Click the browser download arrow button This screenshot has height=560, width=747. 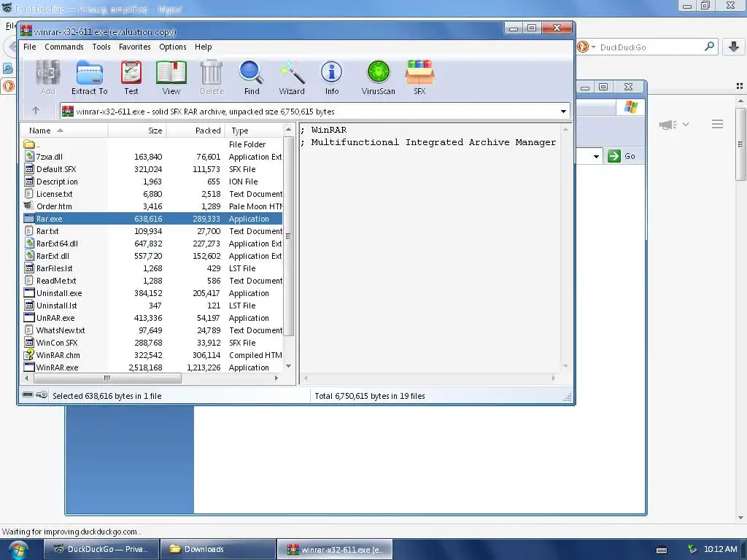click(x=734, y=47)
